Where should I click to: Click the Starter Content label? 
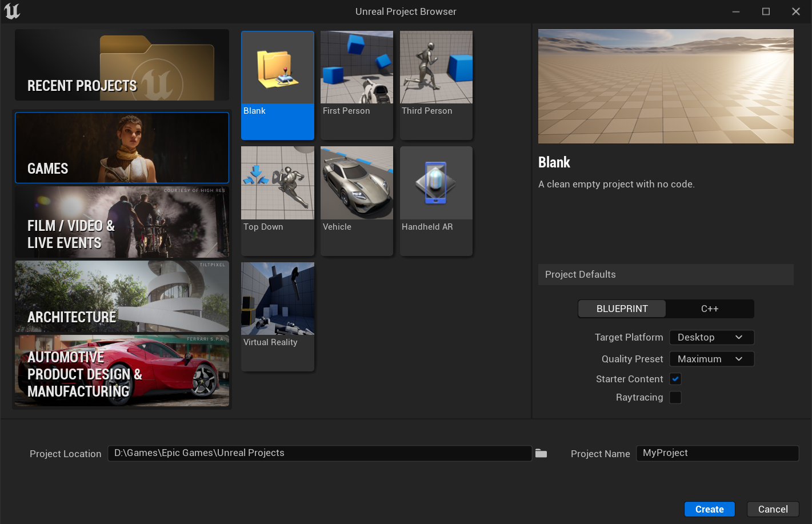629,379
